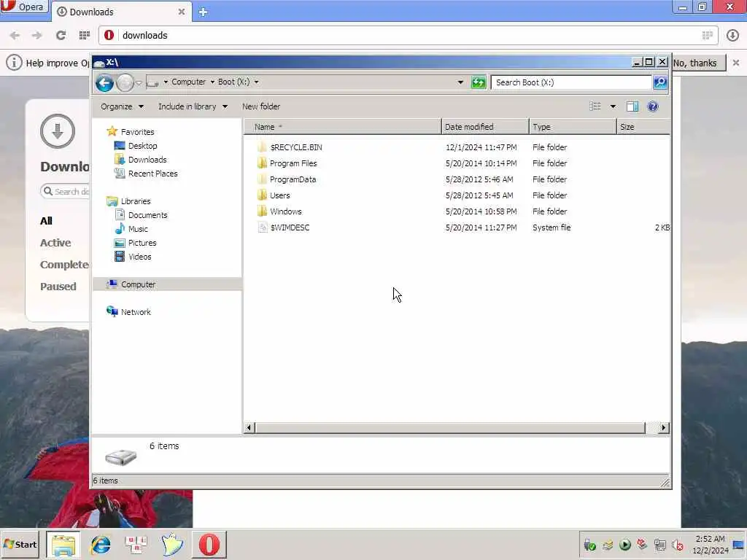Open the Start menu

click(x=20, y=544)
